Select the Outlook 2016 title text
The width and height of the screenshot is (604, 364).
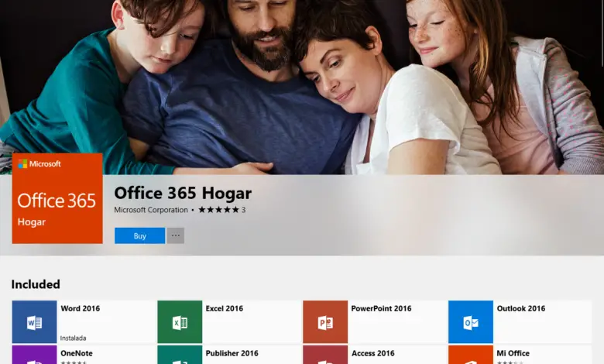521,308
